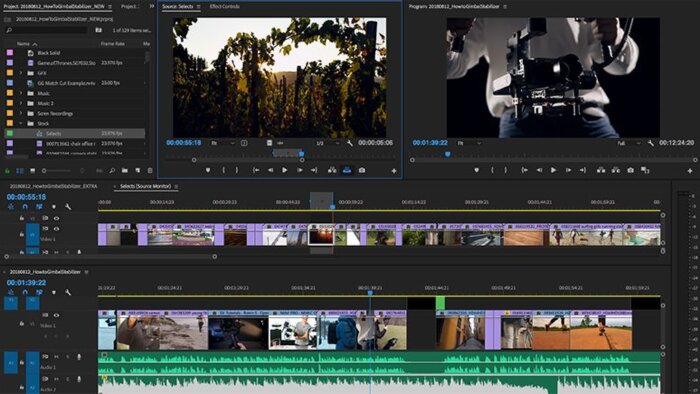700x394 pixels.
Task: Toggle Video 1 track output eye in Selects timeline
Action: (x=56, y=228)
